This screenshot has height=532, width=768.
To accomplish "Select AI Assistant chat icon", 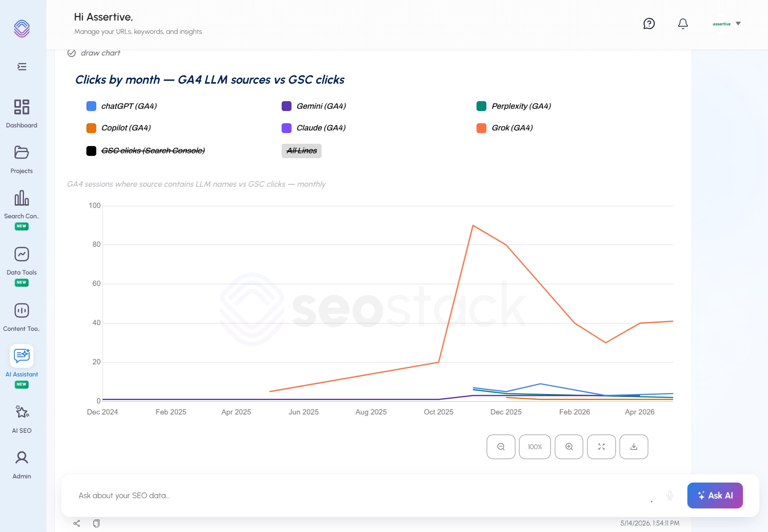I will tap(22, 356).
